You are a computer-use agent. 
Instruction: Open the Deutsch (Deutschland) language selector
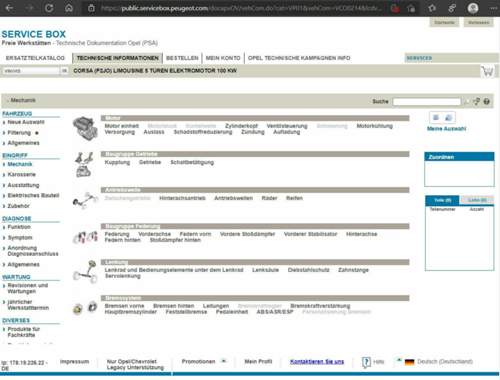tap(445, 362)
